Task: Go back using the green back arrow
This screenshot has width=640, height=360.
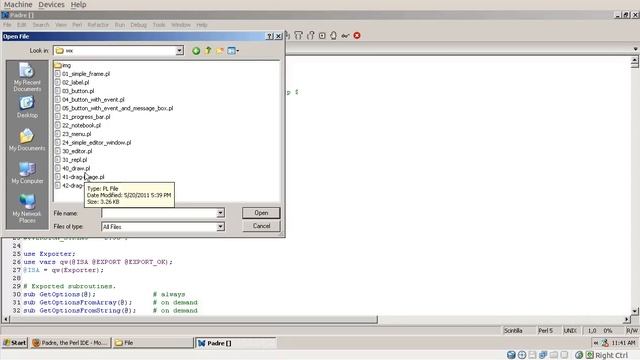Action: tap(196, 51)
